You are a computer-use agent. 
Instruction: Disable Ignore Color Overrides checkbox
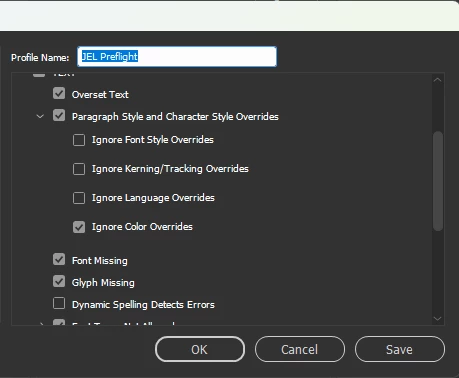(79, 227)
